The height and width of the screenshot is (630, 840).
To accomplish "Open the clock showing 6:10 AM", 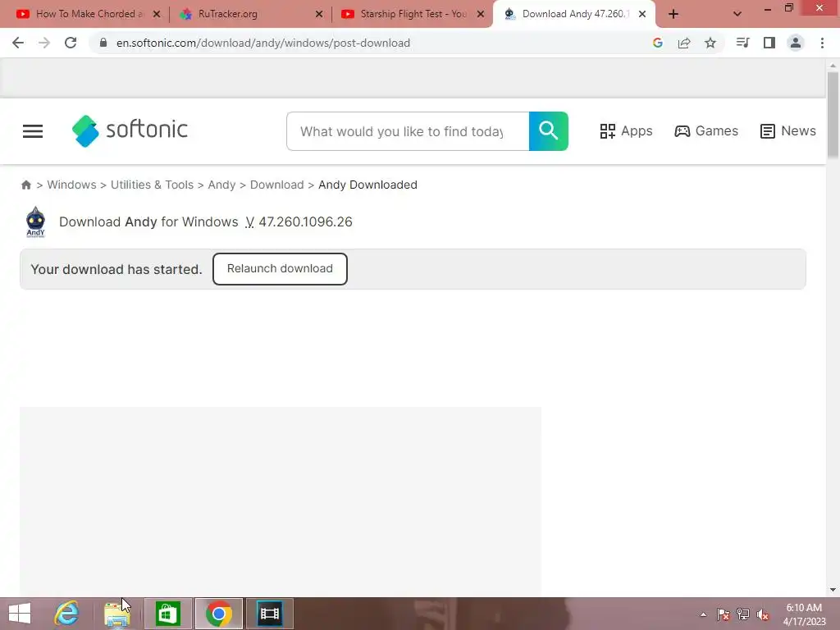I will point(804,614).
